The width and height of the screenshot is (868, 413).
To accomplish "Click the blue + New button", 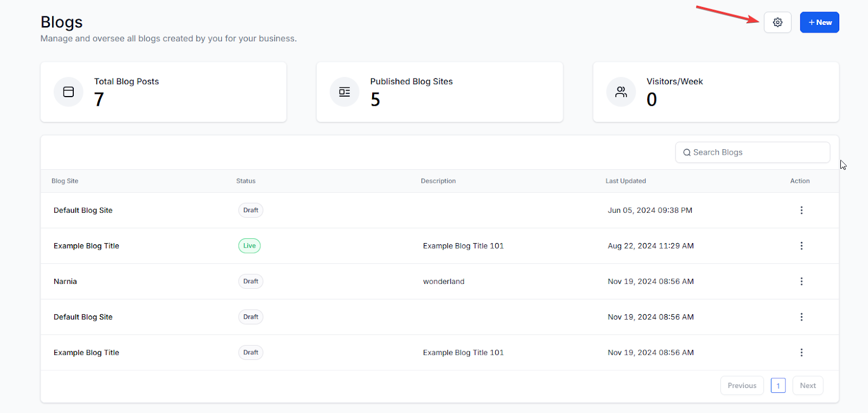I will [819, 22].
